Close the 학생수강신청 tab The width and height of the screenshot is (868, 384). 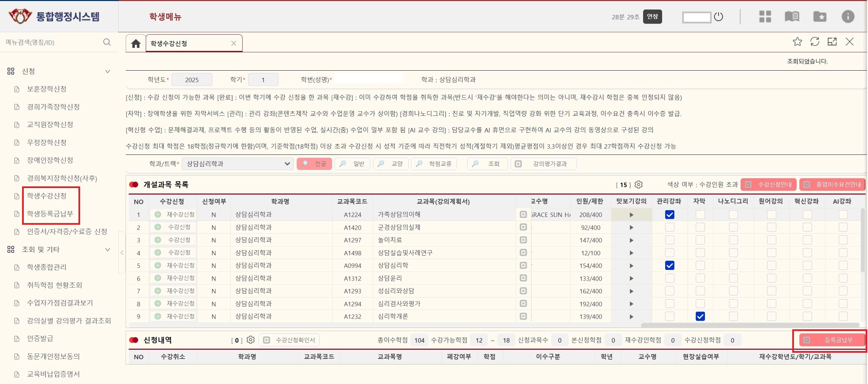click(234, 43)
